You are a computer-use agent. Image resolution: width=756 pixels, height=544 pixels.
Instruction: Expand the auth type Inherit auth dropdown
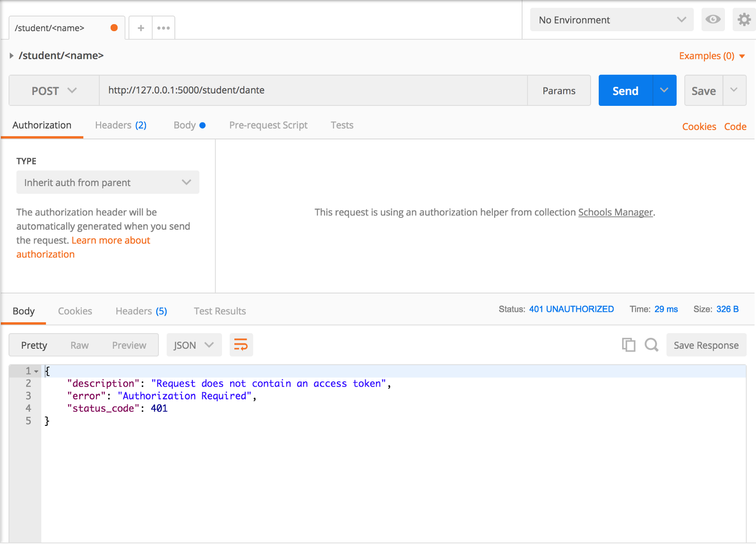(108, 182)
